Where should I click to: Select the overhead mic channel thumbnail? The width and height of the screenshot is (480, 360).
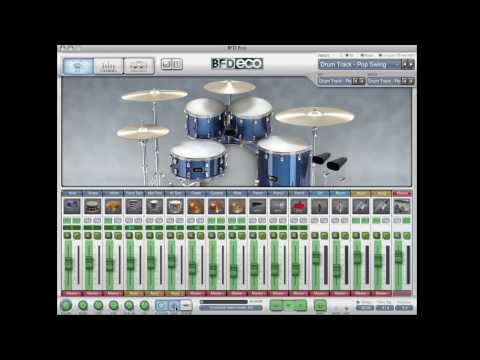pos(320,206)
